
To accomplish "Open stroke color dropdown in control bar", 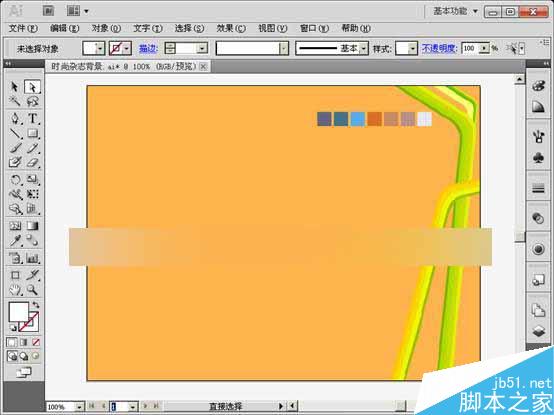I will coord(127,49).
